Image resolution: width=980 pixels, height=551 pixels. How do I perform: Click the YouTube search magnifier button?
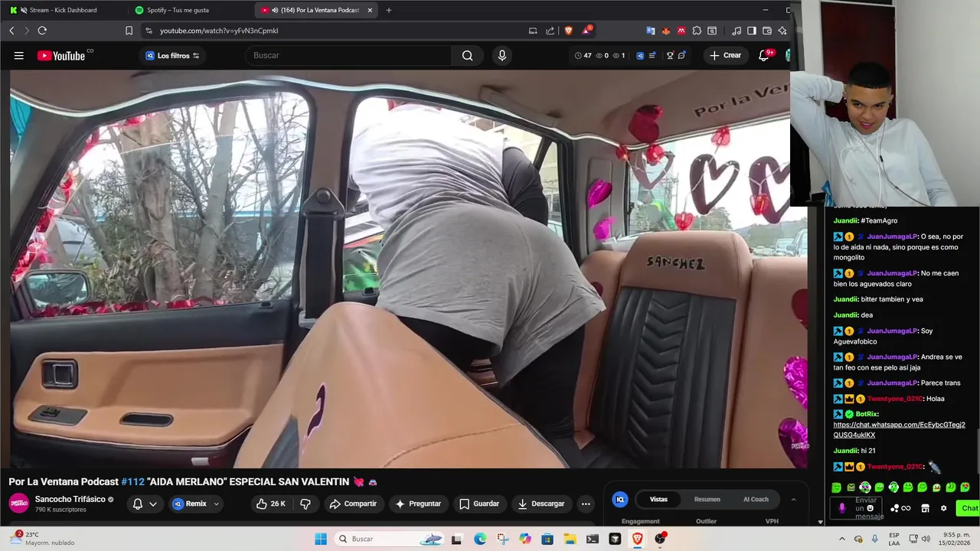click(467, 55)
